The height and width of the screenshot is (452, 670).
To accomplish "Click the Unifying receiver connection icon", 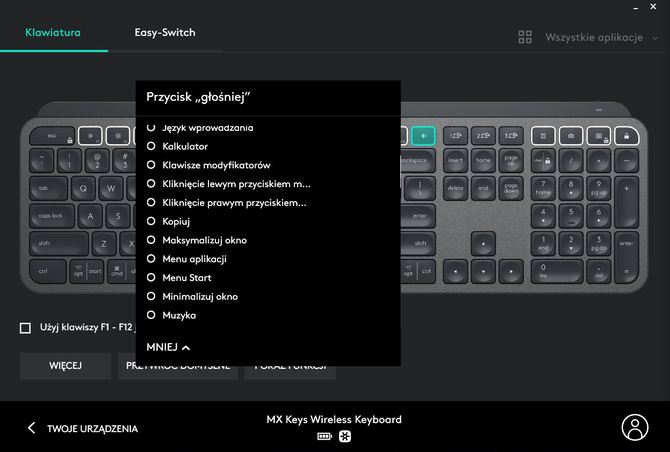I will pyautogui.click(x=345, y=436).
